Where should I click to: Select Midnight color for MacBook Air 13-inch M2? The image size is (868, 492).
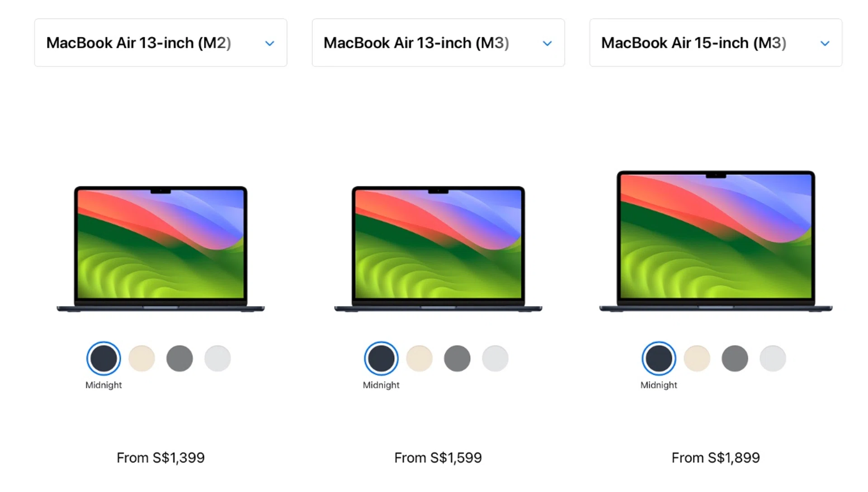coord(104,359)
